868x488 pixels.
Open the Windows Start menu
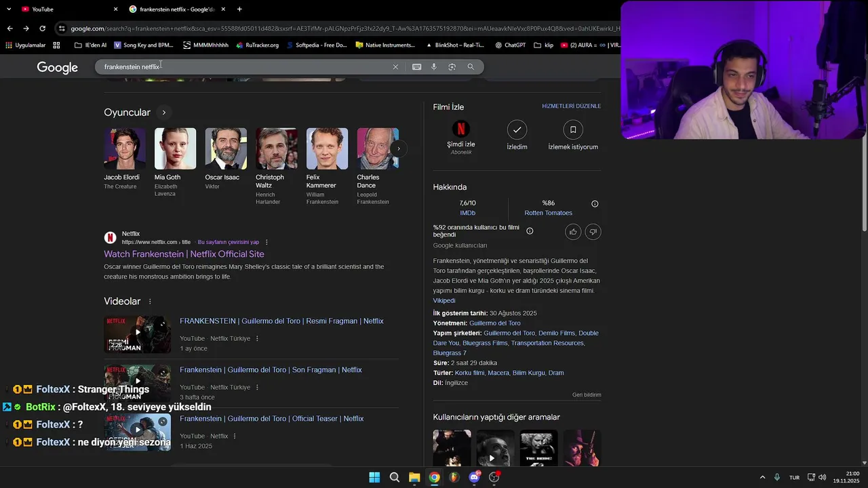(x=374, y=477)
